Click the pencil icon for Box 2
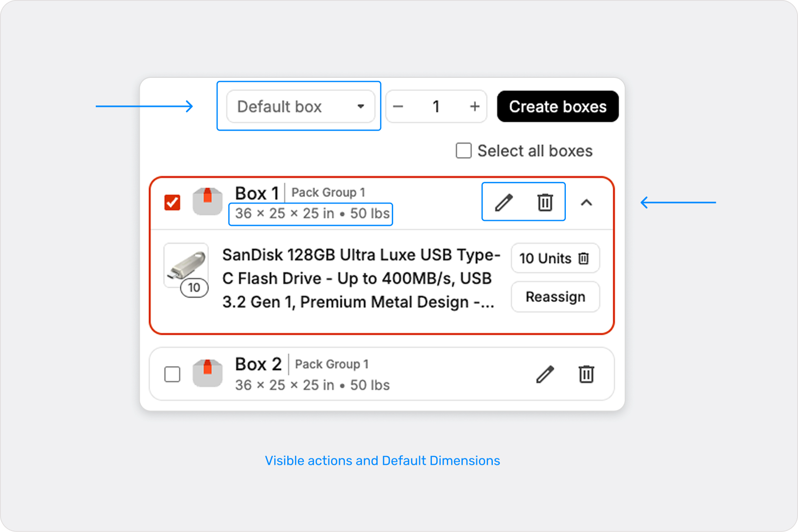Viewport: 798px width, 532px height. tap(545, 374)
